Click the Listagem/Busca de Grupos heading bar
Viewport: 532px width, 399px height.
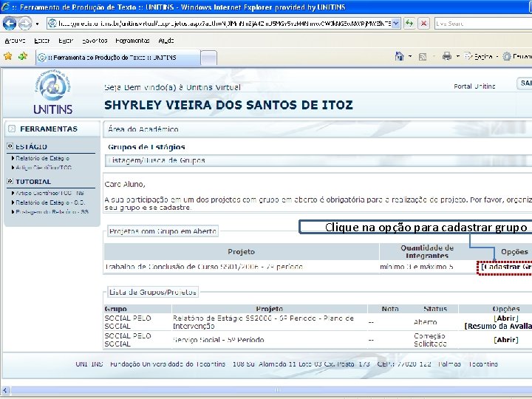(x=318, y=160)
